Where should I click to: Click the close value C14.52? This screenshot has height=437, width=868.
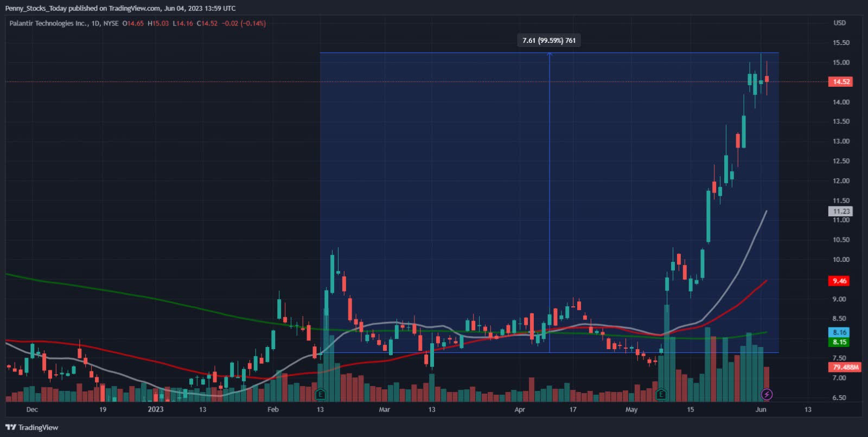click(x=207, y=23)
